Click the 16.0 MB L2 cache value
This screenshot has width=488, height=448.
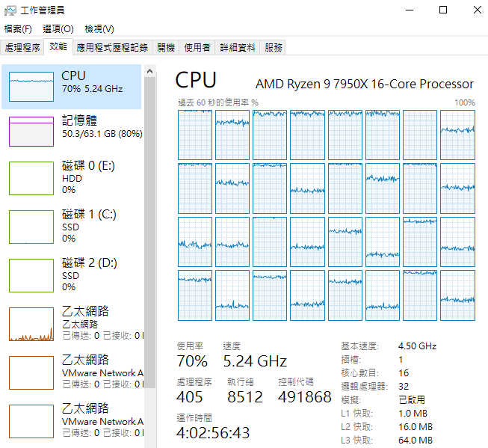tap(416, 427)
